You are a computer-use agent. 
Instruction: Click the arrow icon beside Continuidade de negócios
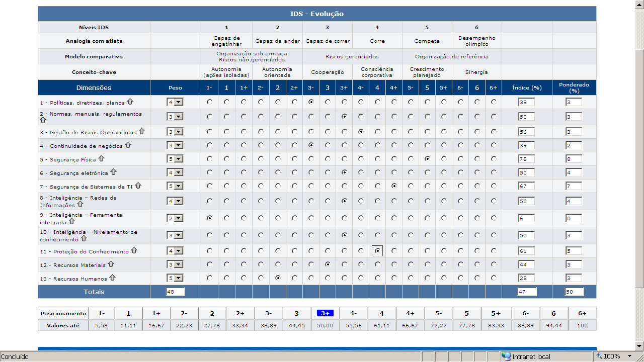[128, 145]
